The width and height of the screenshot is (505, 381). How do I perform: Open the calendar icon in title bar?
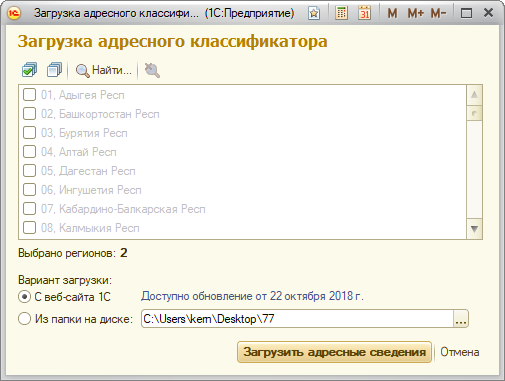tap(364, 13)
